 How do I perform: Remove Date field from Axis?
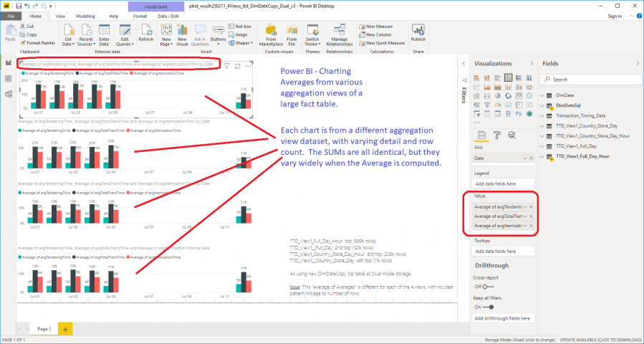[531, 158]
